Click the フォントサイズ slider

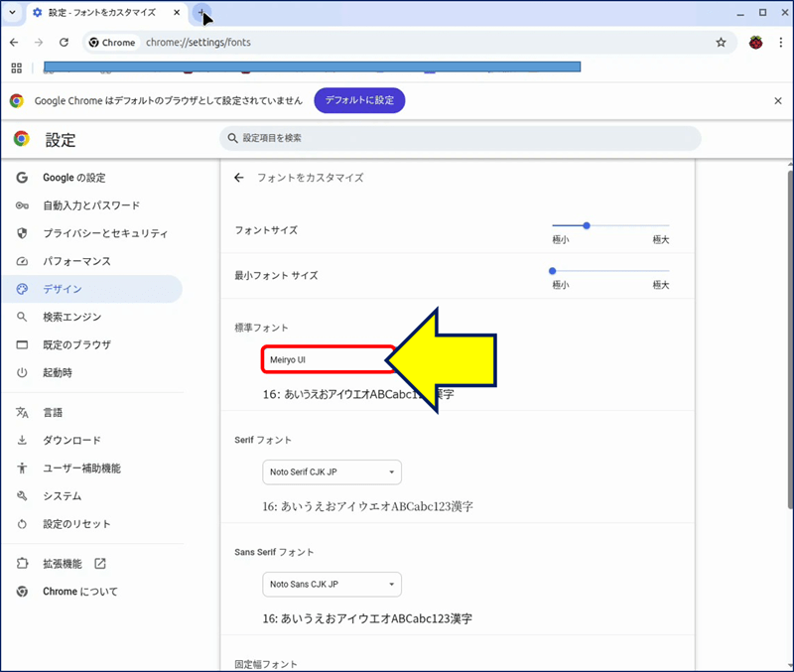coord(610,226)
